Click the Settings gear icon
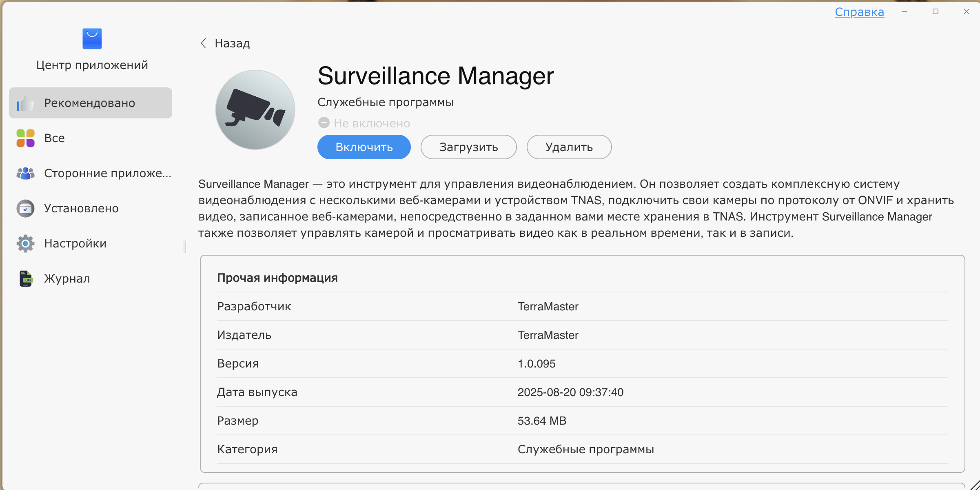 point(25,243)
